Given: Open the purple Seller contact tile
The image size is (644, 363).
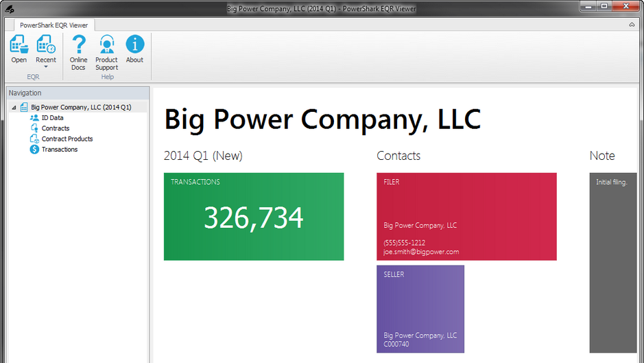Looking at the screenshot, I should [420, 309].
